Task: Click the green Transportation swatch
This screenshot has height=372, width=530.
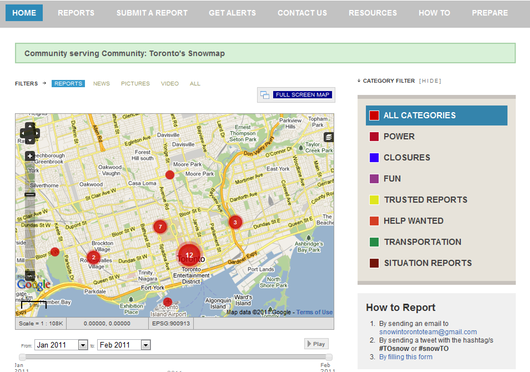Action: [374, 242]
